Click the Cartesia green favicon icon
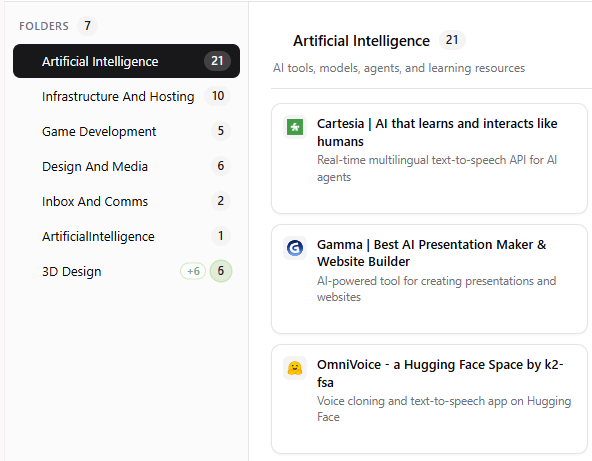Image resolution: width=592 pixels, height=461 pixels. click(295, 127)
